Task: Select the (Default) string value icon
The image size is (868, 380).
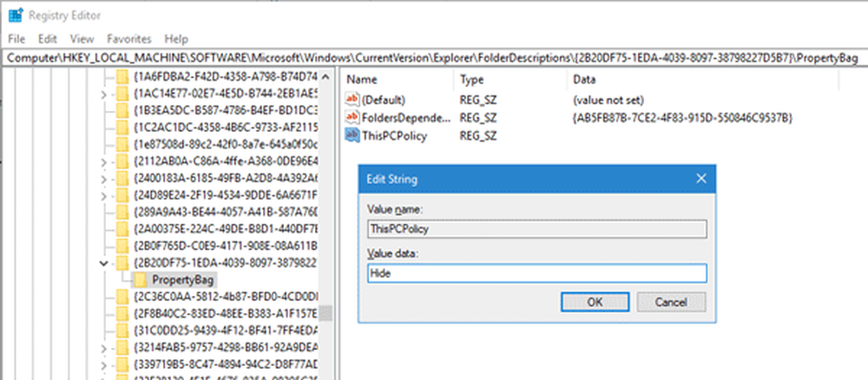Action: coord(352,100)
